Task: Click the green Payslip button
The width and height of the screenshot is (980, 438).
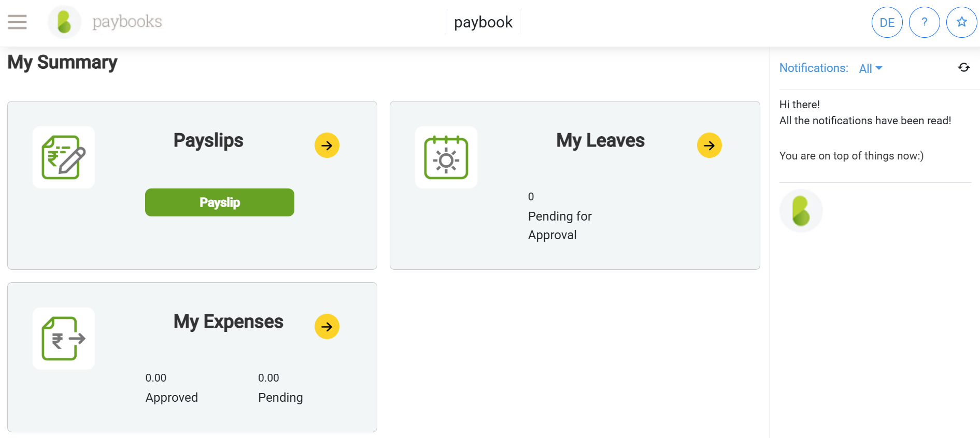Action: [x=219, y=202]
